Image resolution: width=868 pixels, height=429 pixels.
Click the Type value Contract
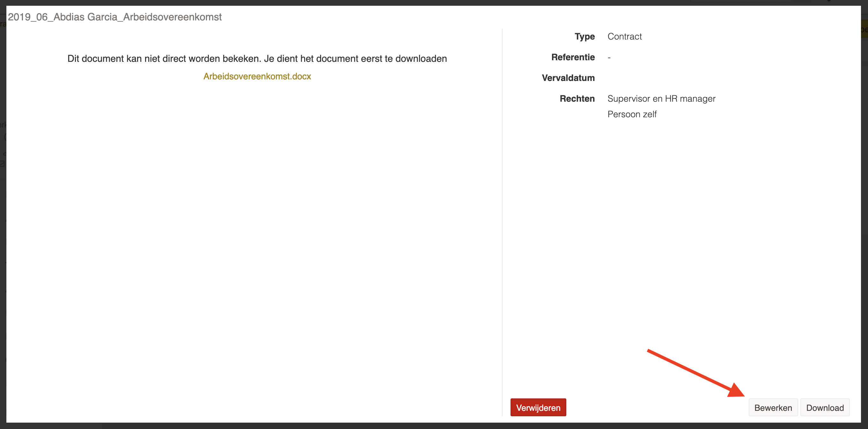pos(624,36)
